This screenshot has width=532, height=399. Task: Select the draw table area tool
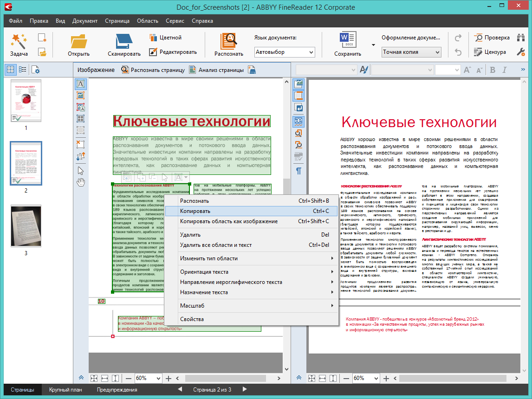tap(80, 119)
